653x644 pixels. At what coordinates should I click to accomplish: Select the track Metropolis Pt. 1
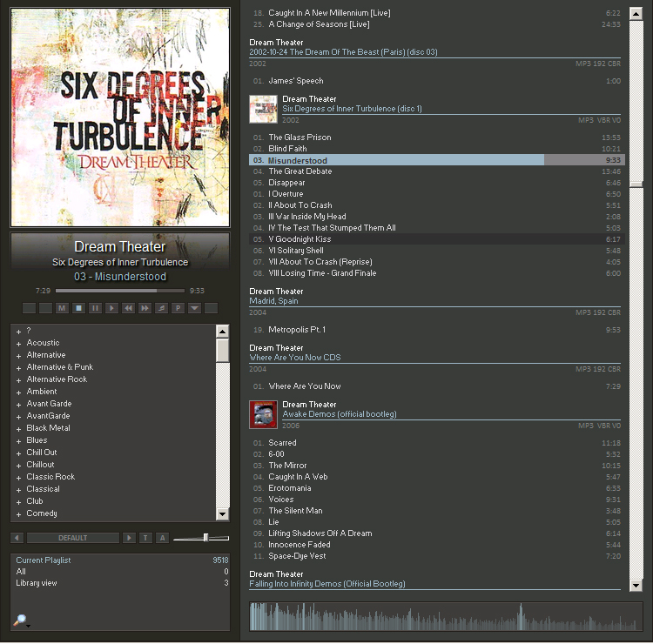[437, 330]
